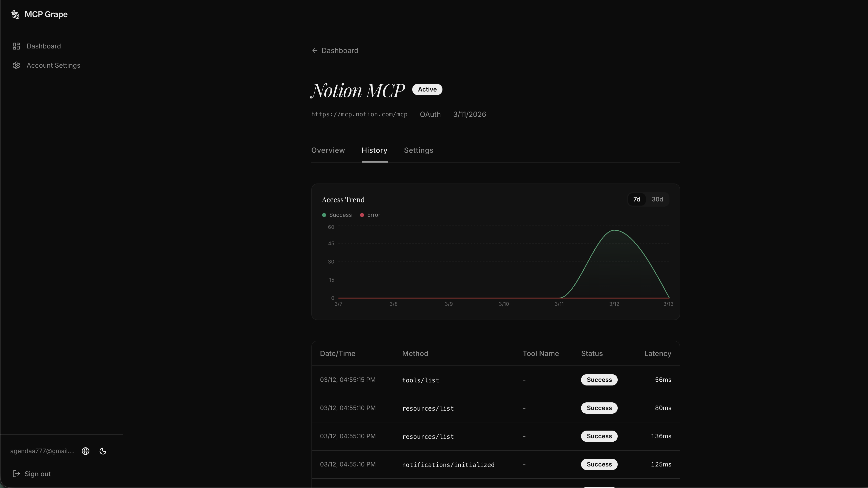
Task: Open language selector globe icon
Action: pyautogui.click(x=86, y=451)
